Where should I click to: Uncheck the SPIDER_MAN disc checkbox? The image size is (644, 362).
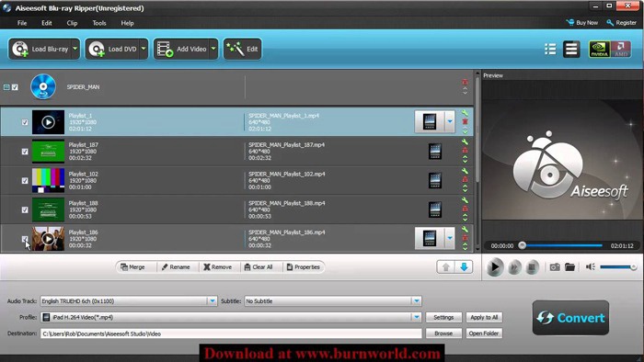(x=16, y=87)
